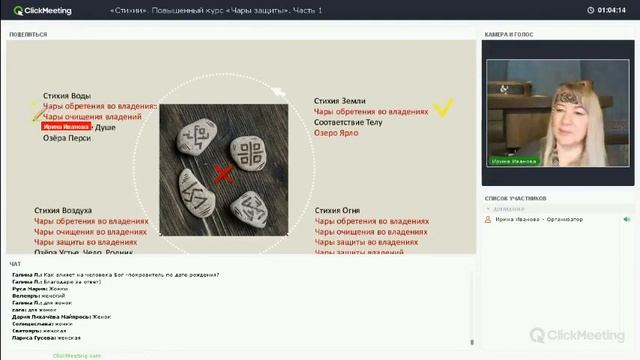Click the Дария Лихачёва Майпросы chat message

pos(61,317)
